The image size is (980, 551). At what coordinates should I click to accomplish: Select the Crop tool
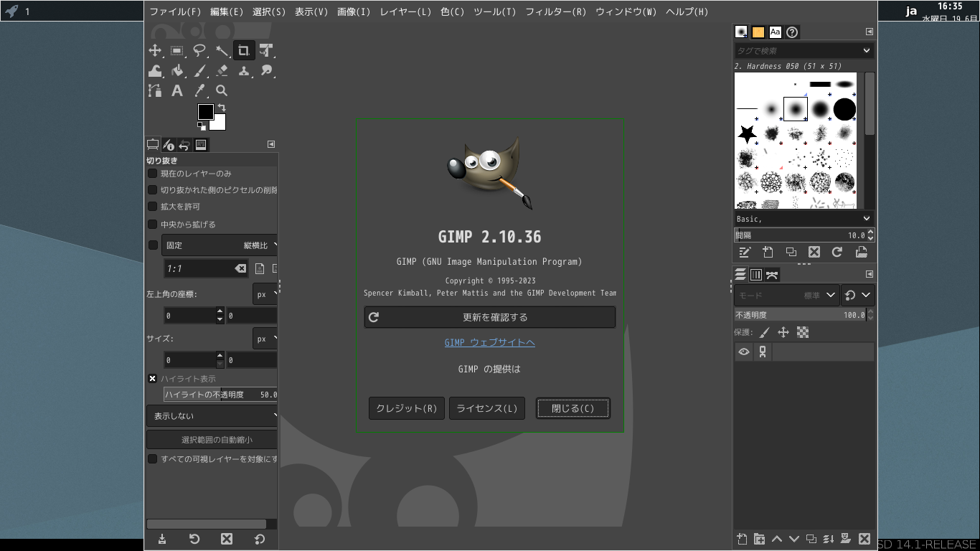tap(244, 50)
